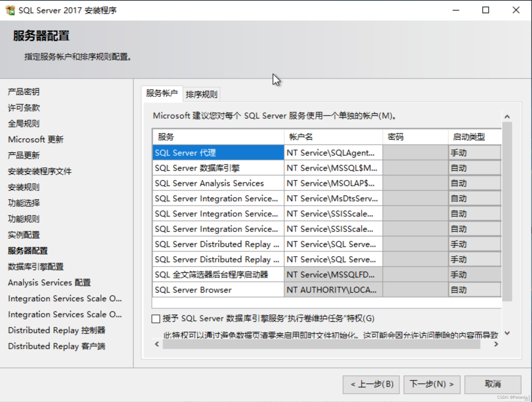The height and width of the screenshot is (402, 532).
Task: Click the vertical scrollbar down arrow
Action: point(507,333)
